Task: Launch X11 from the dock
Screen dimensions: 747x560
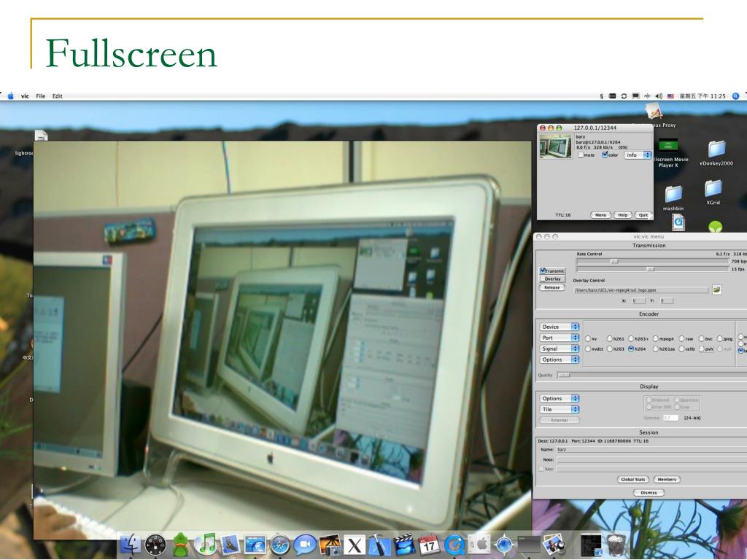Action: tap(355, 545)
